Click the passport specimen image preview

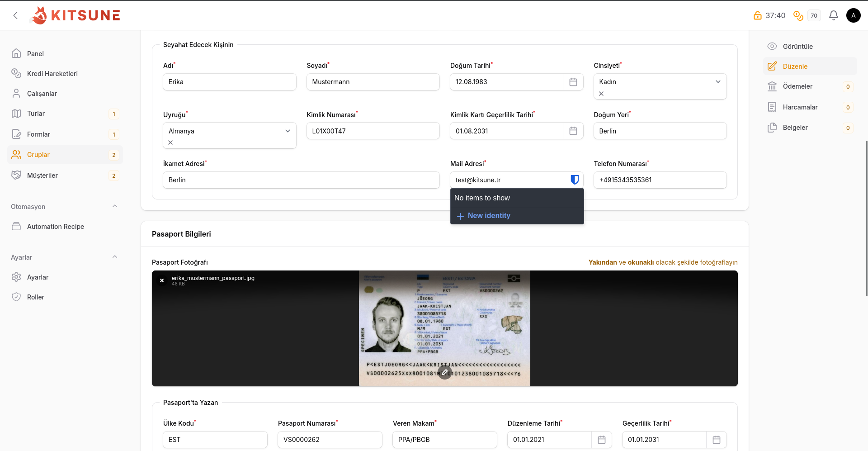(444, 328)
